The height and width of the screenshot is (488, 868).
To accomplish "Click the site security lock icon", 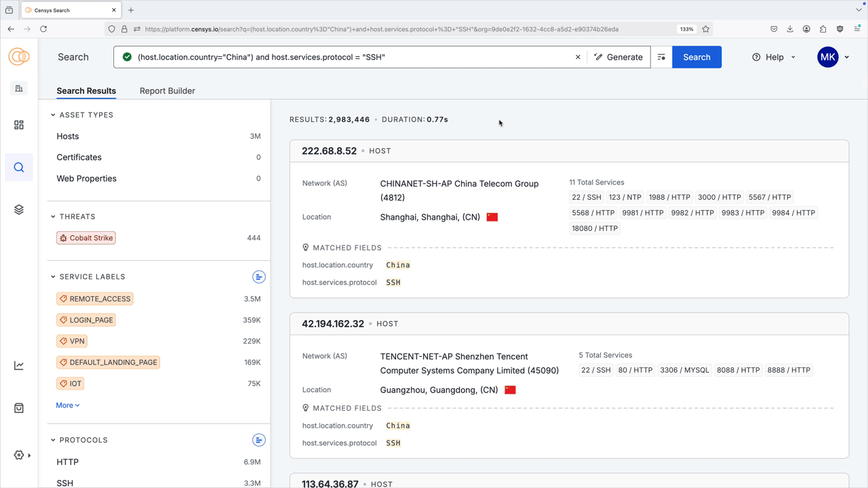I will [124, 29].
